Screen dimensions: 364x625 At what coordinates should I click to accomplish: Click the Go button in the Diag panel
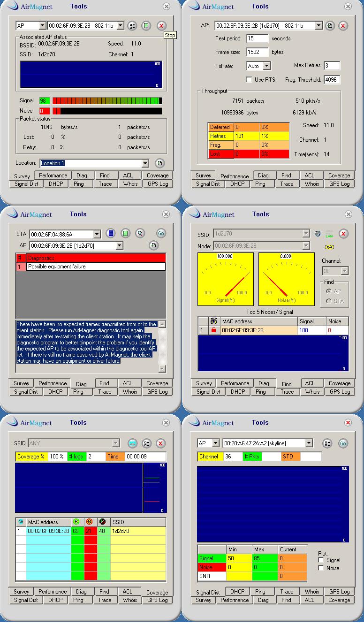click(x=161, y=233)
